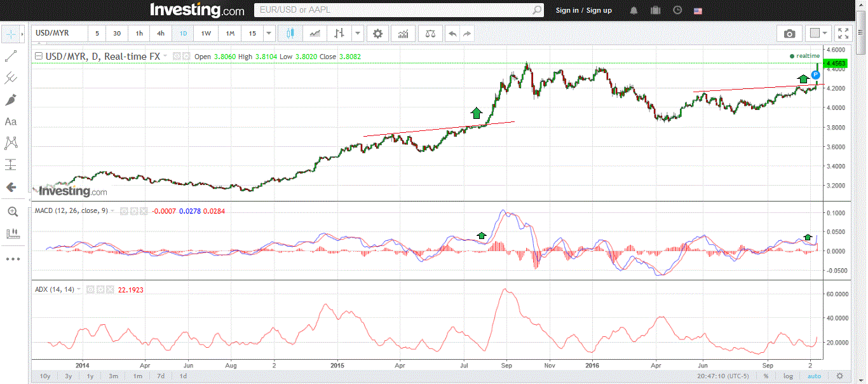Open MACD indicator settings gear
The height and width of the screenshot is (384, 868).
pyautogui.click(x=134, y=210)
